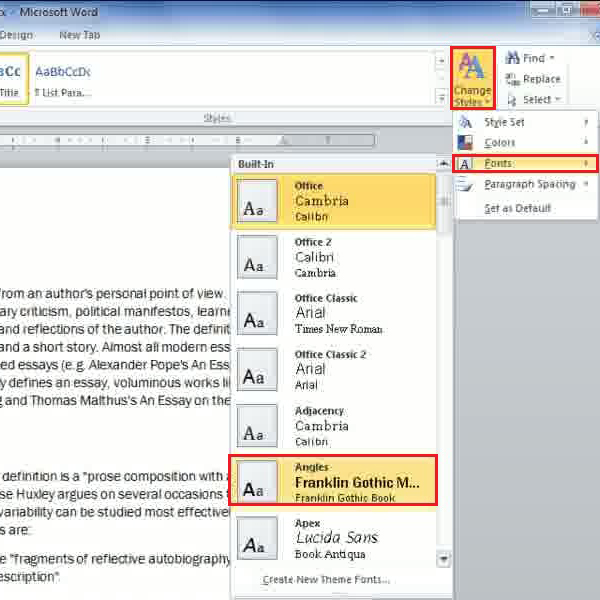Apply the List Paragraph style
The height and width of the screenshot is (600, 600).
pos(63,79)
